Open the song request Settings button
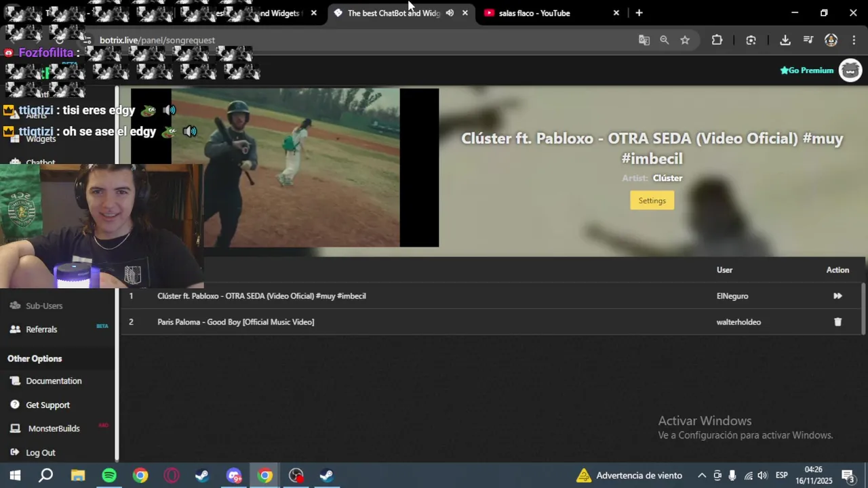 click(652, 201)
